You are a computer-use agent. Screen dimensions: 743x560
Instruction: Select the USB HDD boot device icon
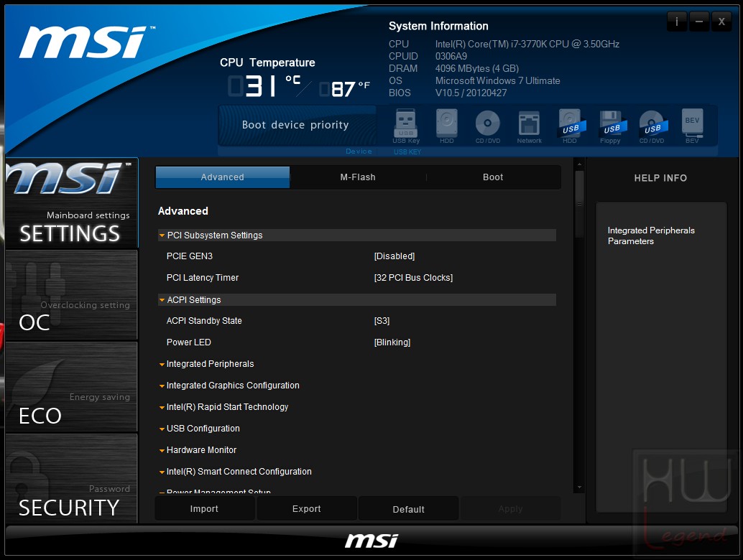(x=571, y=126)
